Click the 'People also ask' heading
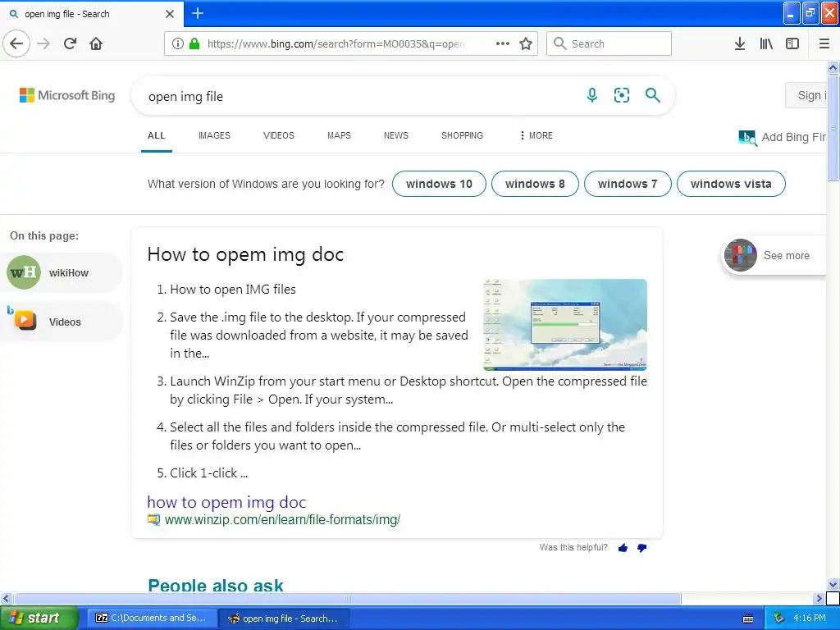 pos(216,584)
